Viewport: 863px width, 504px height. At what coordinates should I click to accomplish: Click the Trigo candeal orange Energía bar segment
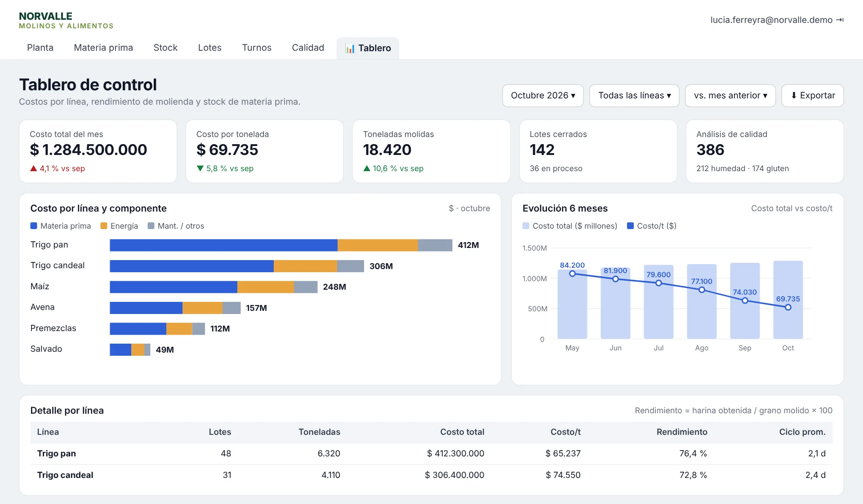(x=305, y=266)
